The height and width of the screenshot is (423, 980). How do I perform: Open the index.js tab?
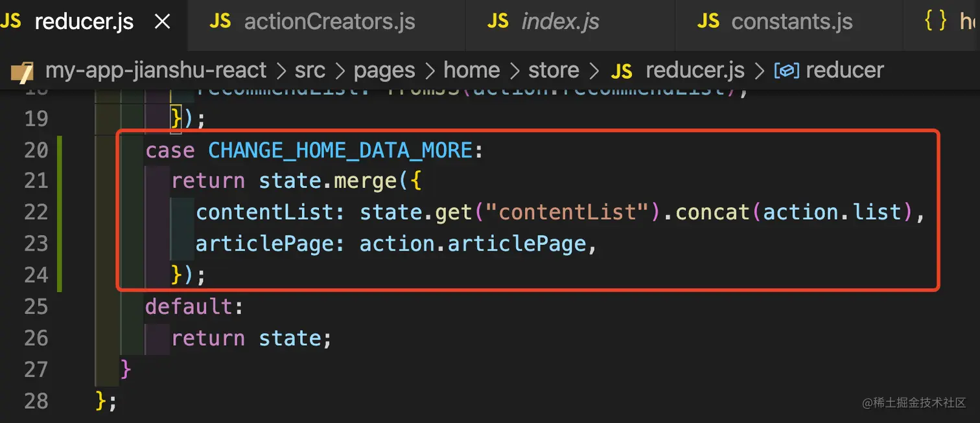coord(560,22)
